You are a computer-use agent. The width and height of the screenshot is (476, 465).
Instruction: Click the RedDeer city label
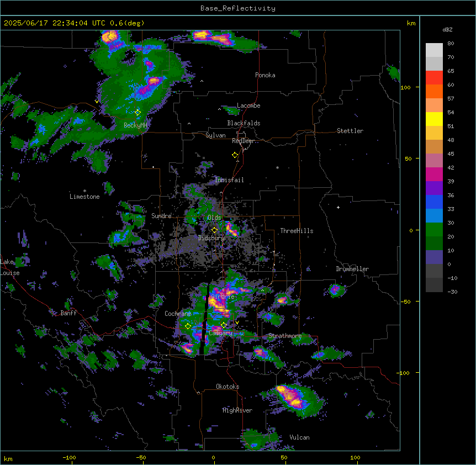[243, 141]
